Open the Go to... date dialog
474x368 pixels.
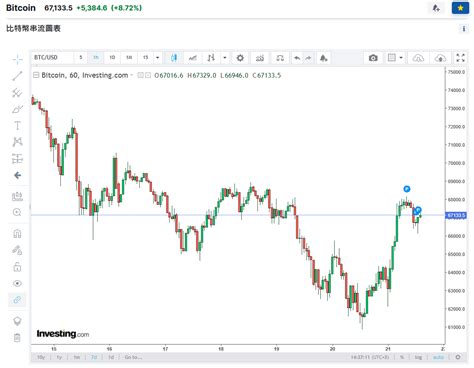tap(133, 357)
